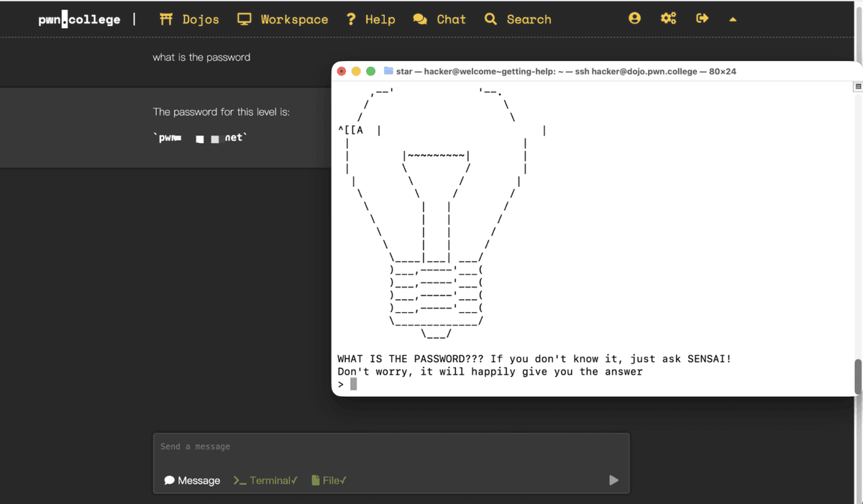Click the small panel icon at terminal's right edge

tap(857, 87)
